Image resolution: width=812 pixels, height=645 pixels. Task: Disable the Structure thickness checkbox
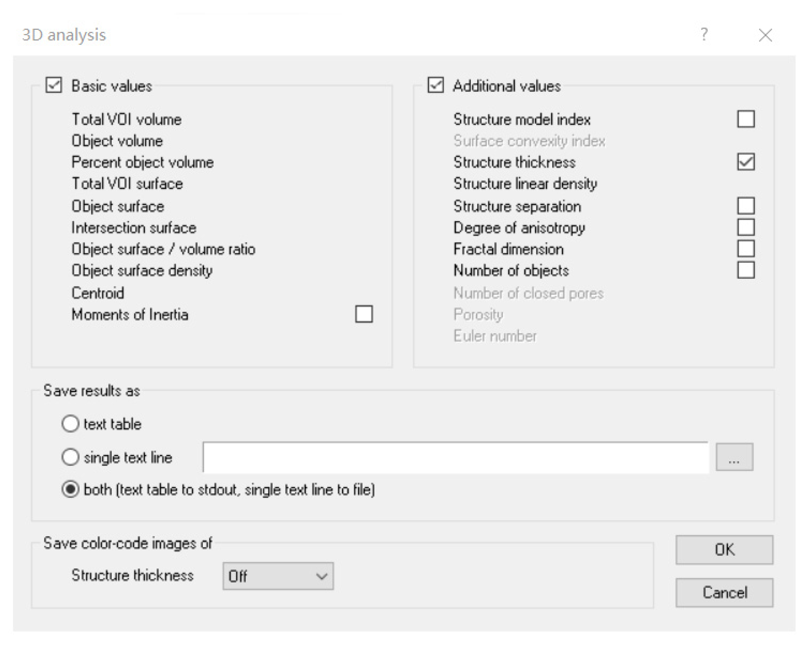[745, 162]
